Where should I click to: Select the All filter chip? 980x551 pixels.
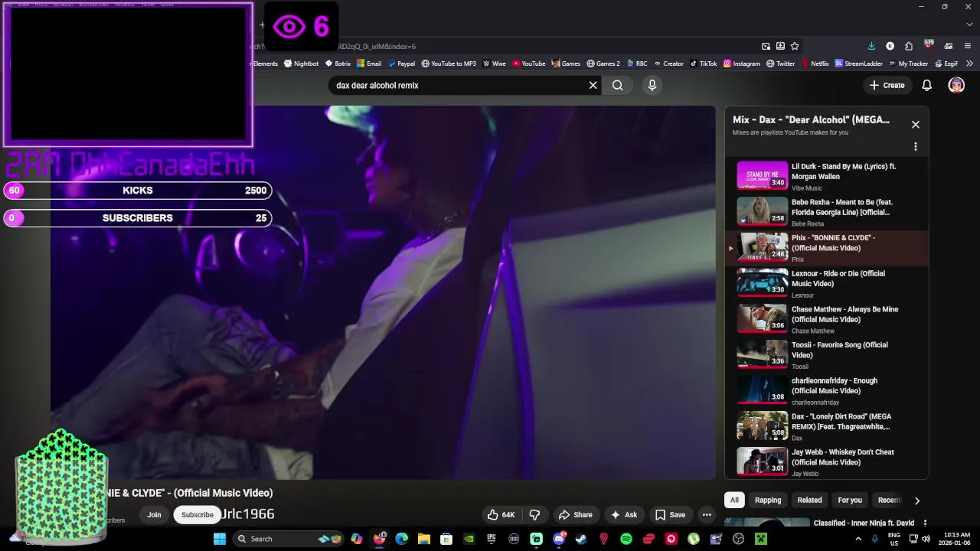(734, 500)
